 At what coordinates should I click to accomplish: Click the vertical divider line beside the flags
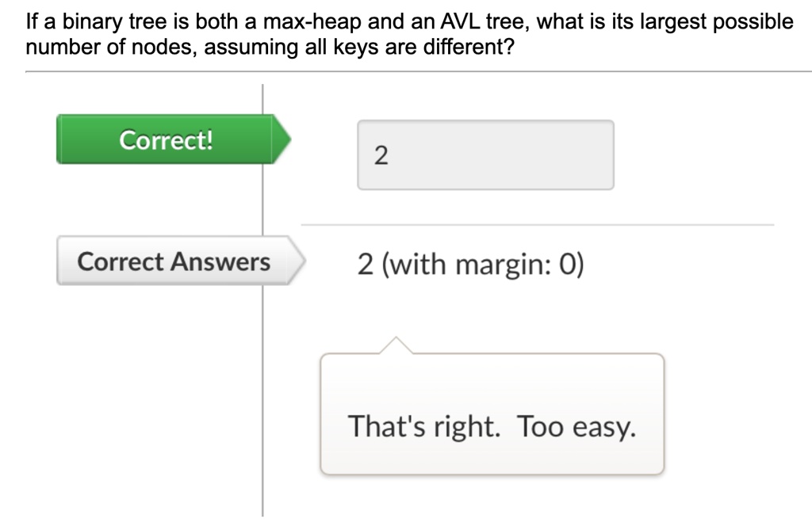[262, 300]
